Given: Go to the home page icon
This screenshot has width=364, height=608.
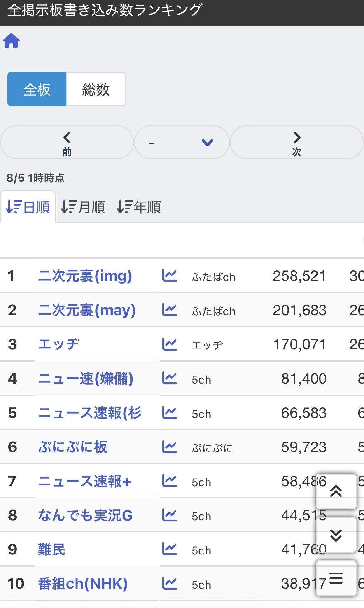Looking at the screenshot, I should (x=12, y=41).
